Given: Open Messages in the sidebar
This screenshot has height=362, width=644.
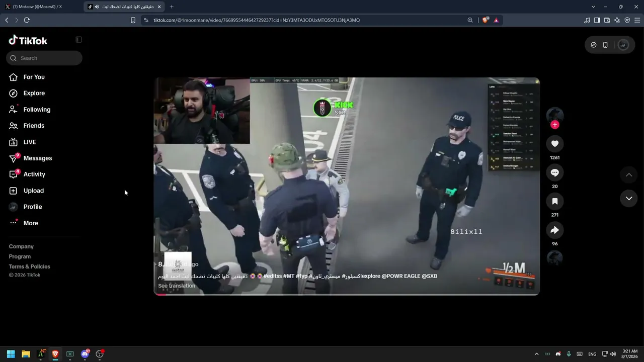Looking at the screenshot, I should 37,158.
